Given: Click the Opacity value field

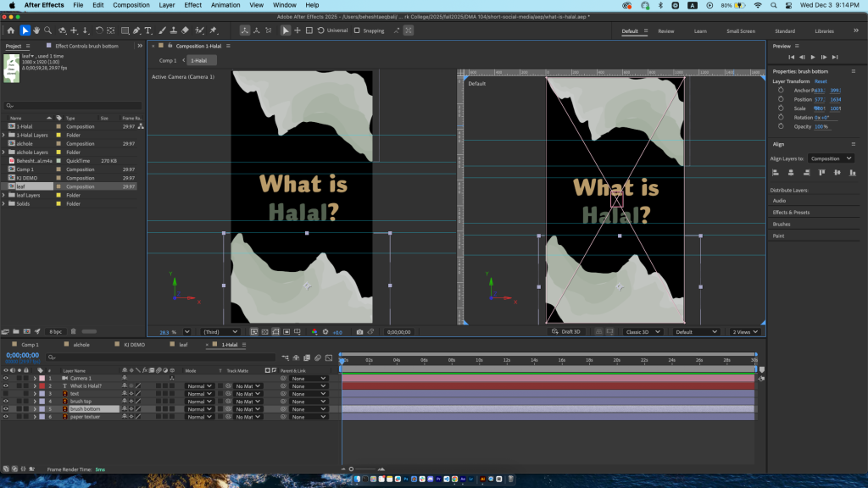Looking at the screenshot, I should (821, 126).
